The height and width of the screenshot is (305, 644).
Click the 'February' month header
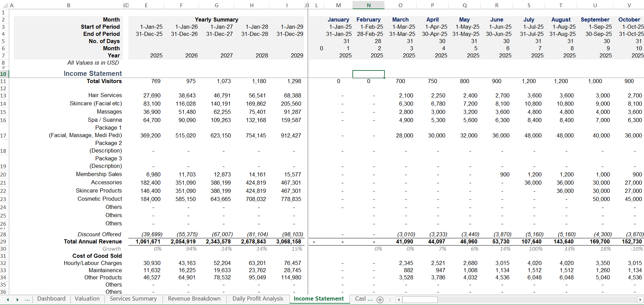pos(368,20)
